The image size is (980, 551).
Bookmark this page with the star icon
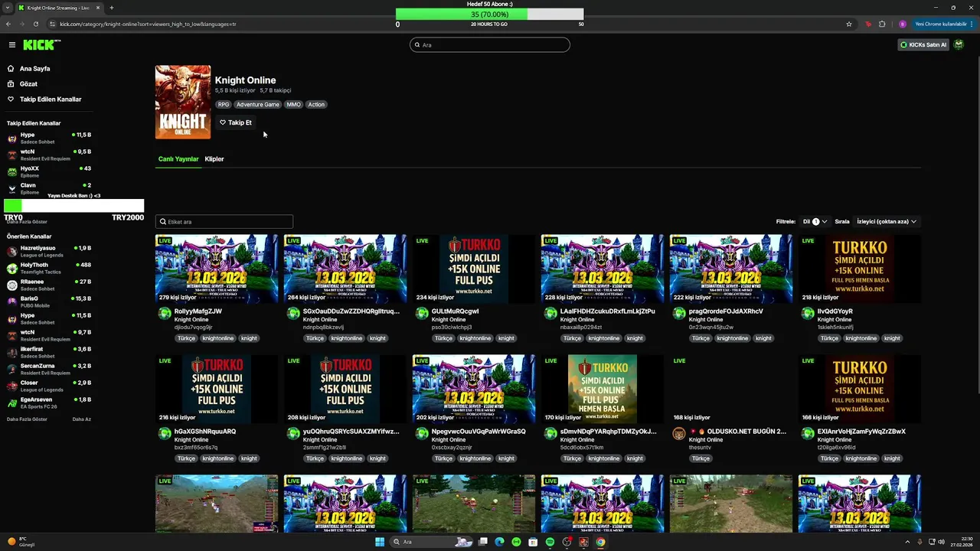click(849, 24)
